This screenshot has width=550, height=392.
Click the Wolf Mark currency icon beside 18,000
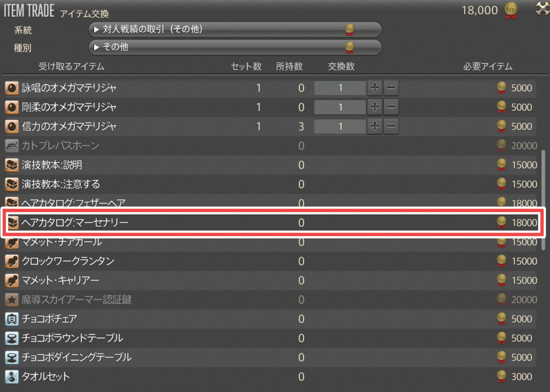510,10
